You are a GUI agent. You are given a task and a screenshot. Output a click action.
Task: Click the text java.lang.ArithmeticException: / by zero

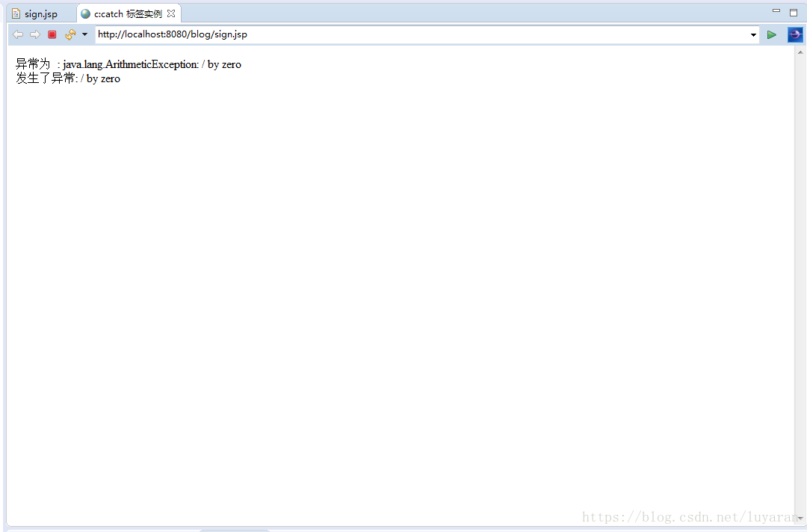coord(152,64)
